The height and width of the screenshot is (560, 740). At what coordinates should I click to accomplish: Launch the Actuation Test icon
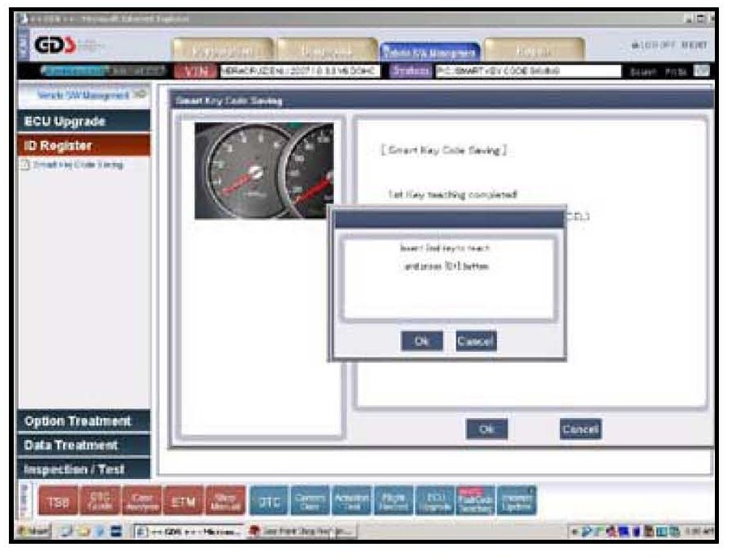[x=352, y=501]
